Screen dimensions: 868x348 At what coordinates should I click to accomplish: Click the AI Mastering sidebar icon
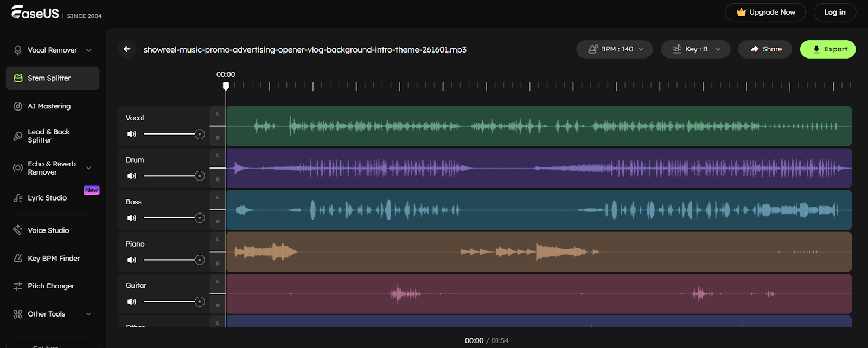click(18, 106)
